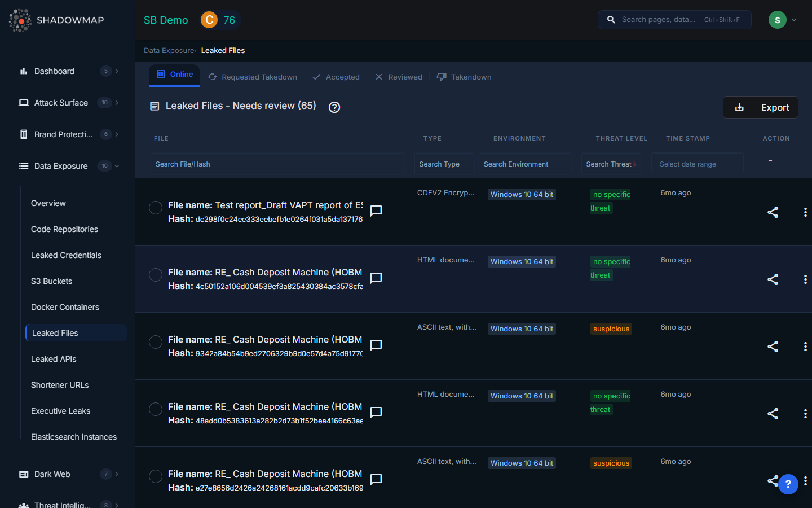Click the C 76 score badge
Viewport: 812px width, 508px height.
click(x=220, y=20)
